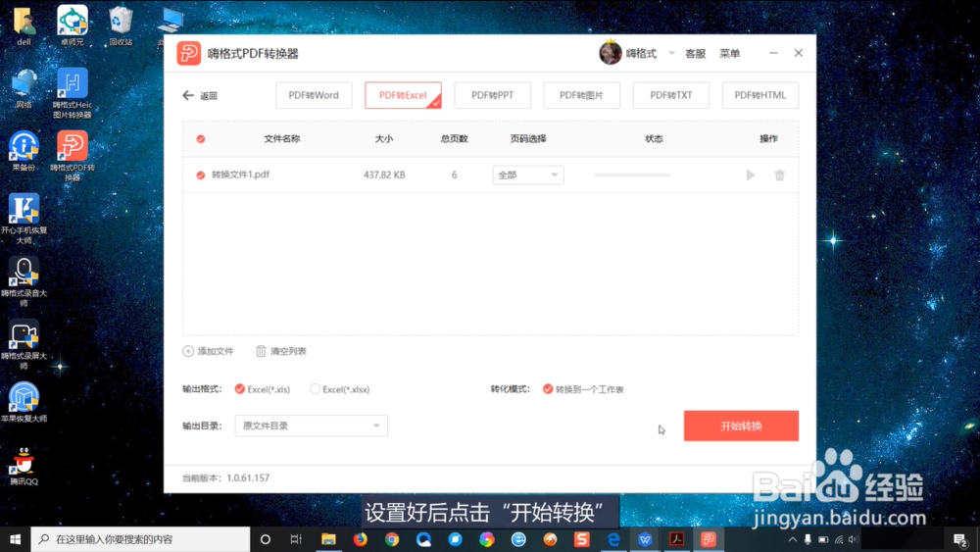Open 腾讯QQ desktop shortcut
Screen dimensions: 980x552
24,466
